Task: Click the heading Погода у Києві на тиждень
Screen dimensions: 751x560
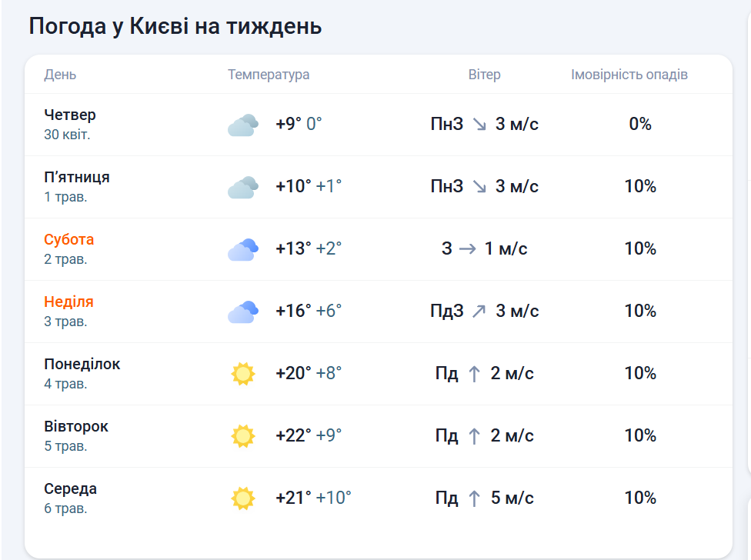Action: coord(175,27)
